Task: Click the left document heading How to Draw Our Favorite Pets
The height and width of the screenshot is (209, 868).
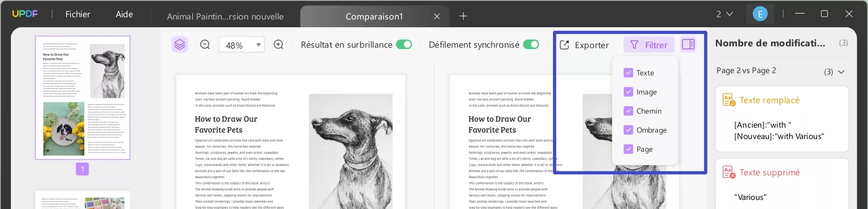Action: click(x=226, y=124)
